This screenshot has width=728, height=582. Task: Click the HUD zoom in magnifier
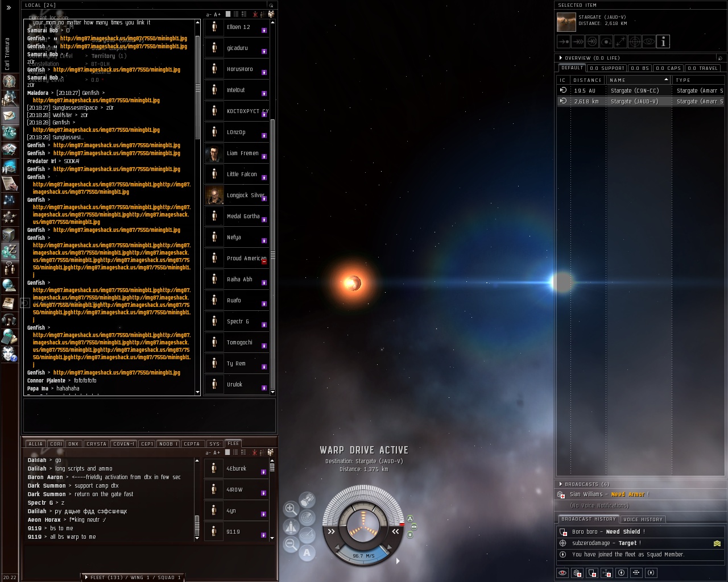point(291,509)
